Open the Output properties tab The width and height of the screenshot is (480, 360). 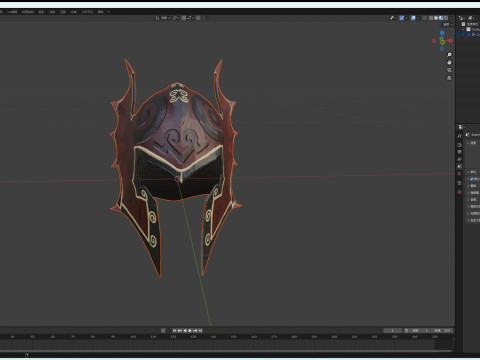[459, 152]
